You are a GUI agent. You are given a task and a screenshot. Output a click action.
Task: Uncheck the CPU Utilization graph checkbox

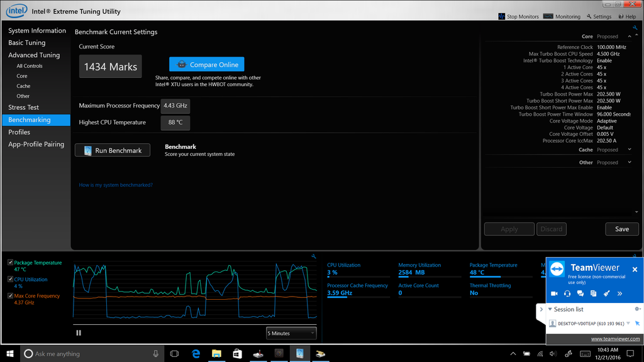(10, 279)
